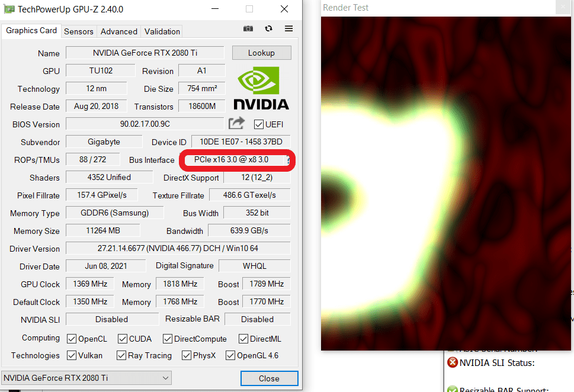Click the Texture Fillrate value 486.6 GTexel/s
The image size is (574, 392).
(249, 195)
